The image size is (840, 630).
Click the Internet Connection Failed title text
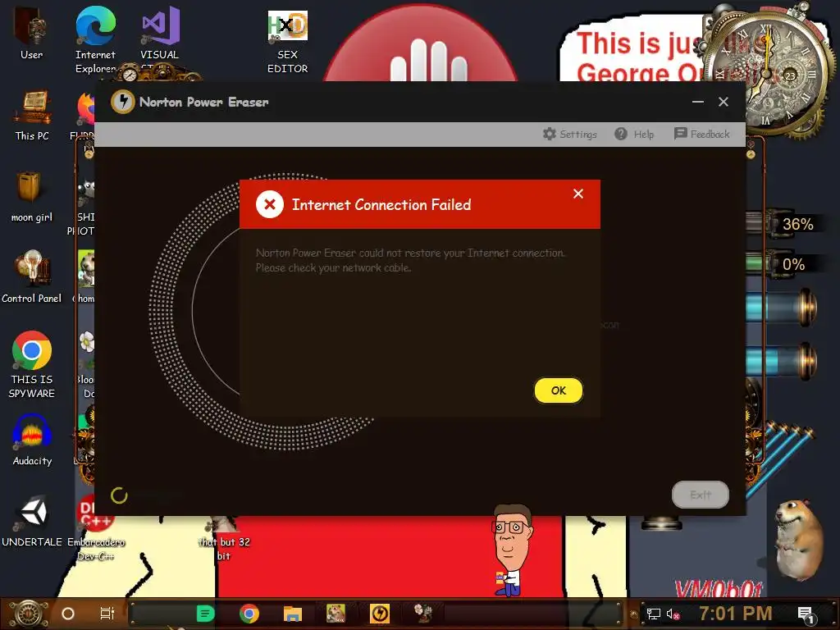pos(381,204)
